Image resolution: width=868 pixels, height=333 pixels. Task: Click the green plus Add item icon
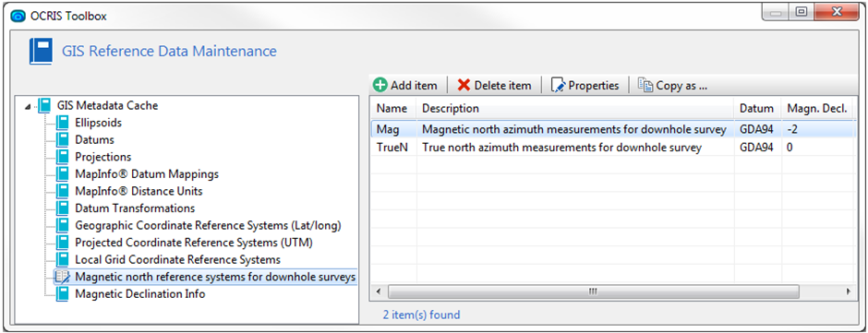click(380, 85)
